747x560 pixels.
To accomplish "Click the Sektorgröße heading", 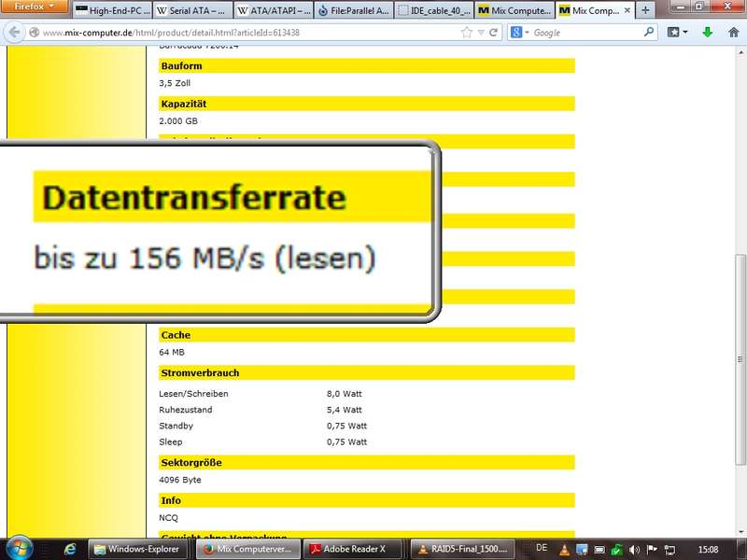I will pos(191,462).
